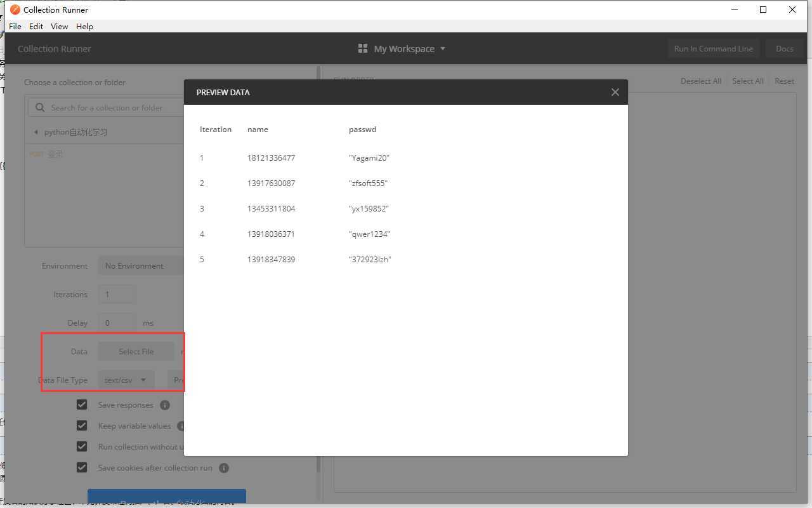The width and height of the screenshot is (812, 508).
Task: Show info tooltip for Save responses
Action: (165, 405)
